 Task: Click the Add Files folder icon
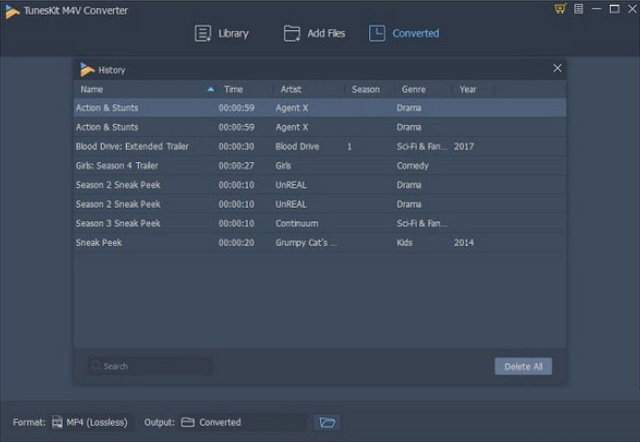pos(292,33)
